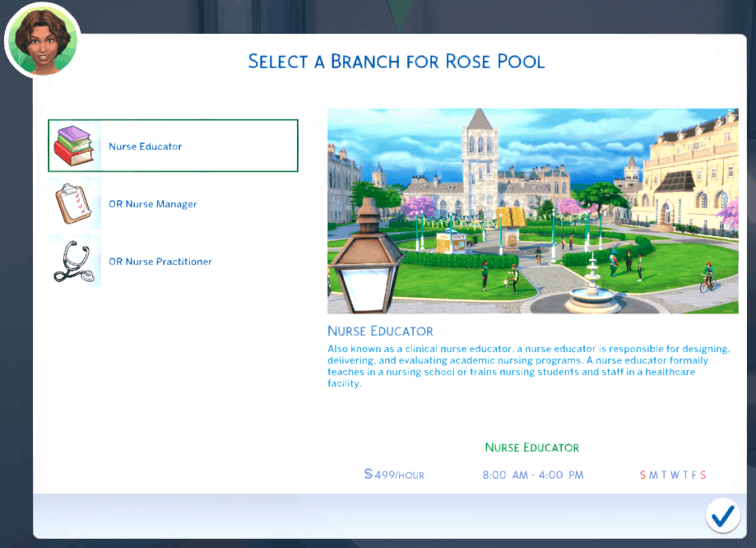756x548 pixels.
Task: Click the red Saturday S at schedule end
Action: coord(703,475)
